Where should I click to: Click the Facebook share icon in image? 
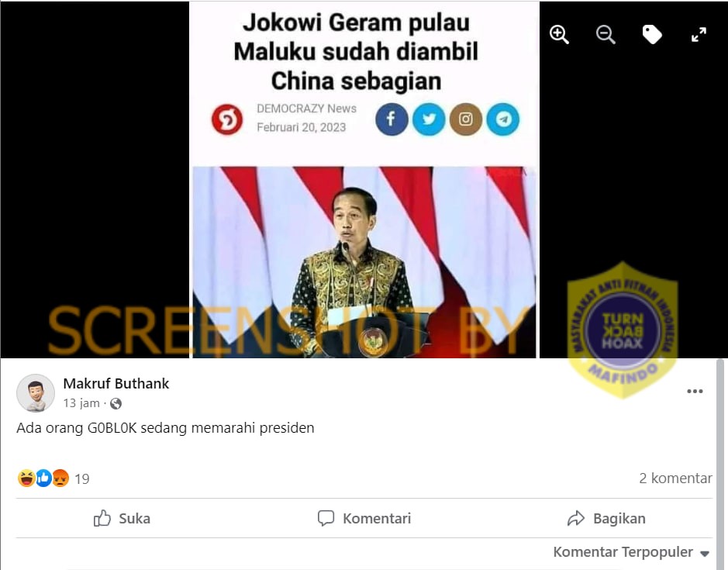392,119
